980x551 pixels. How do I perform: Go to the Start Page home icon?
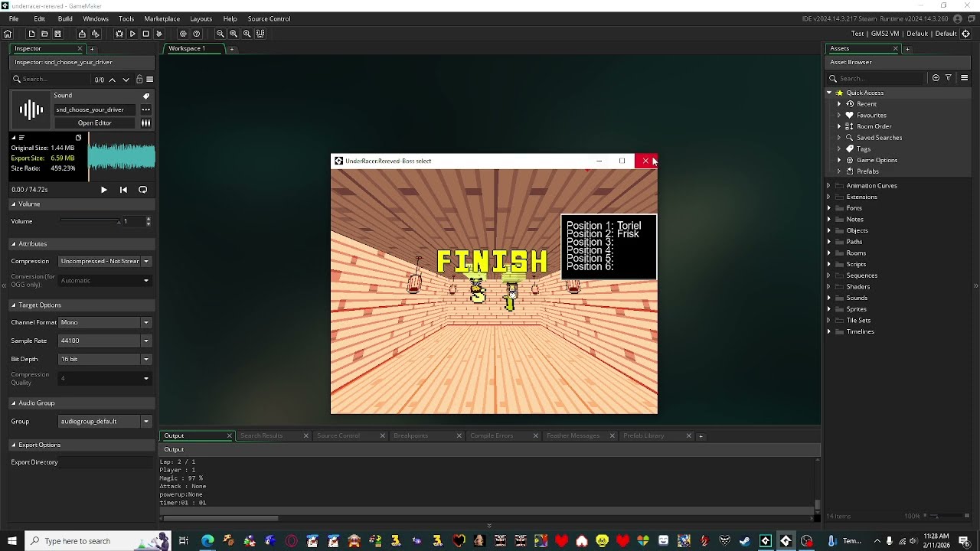[x=8, y=34]
